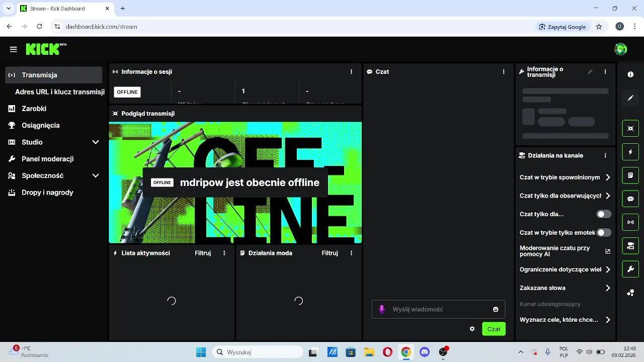Open the site info icon in address bar
644x362 pixels.
pyautogui.click(x=57, y=27)
